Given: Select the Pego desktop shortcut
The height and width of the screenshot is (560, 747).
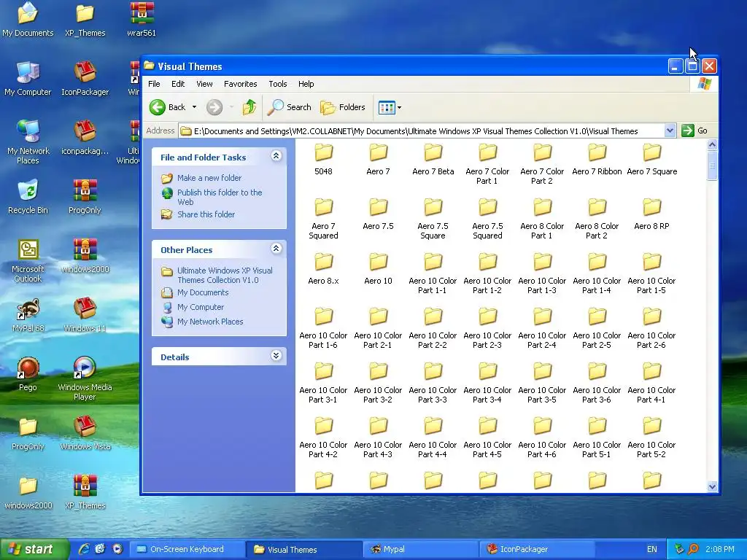Looking at the screenshot, I should 28,374.
